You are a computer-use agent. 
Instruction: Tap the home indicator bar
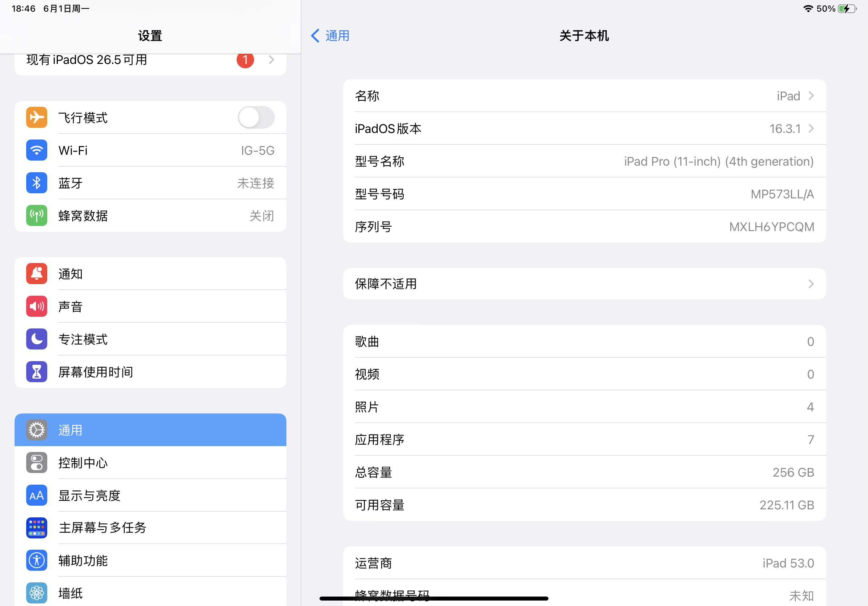(434, 598)
